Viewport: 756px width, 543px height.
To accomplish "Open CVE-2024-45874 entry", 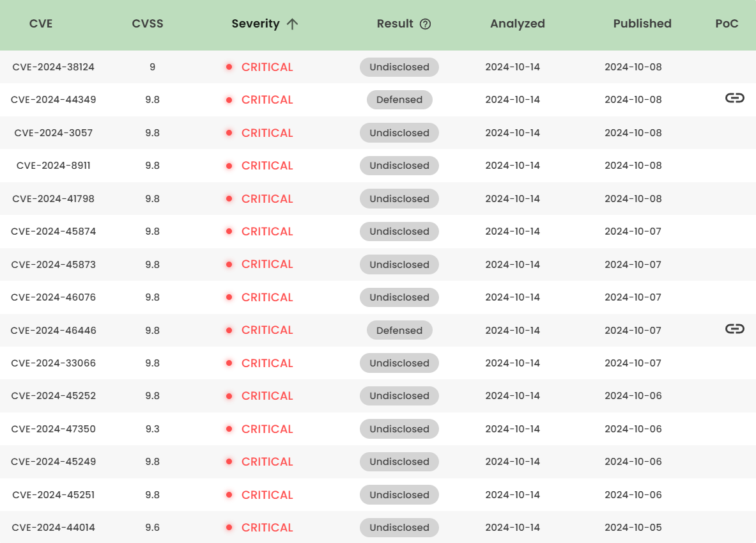I will 54,232.
